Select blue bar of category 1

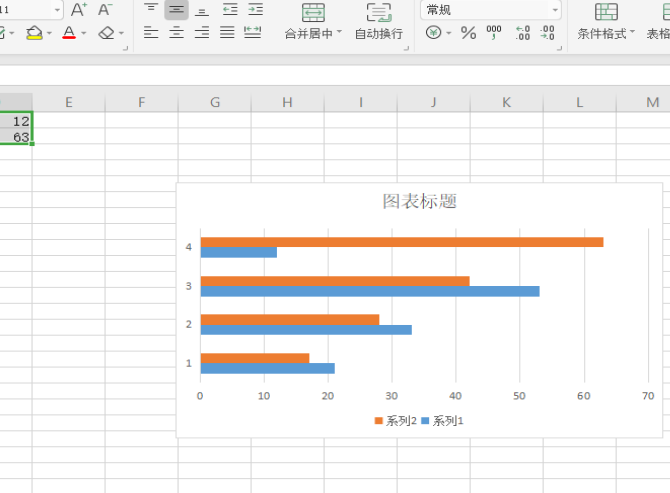(x=267, y=368)
